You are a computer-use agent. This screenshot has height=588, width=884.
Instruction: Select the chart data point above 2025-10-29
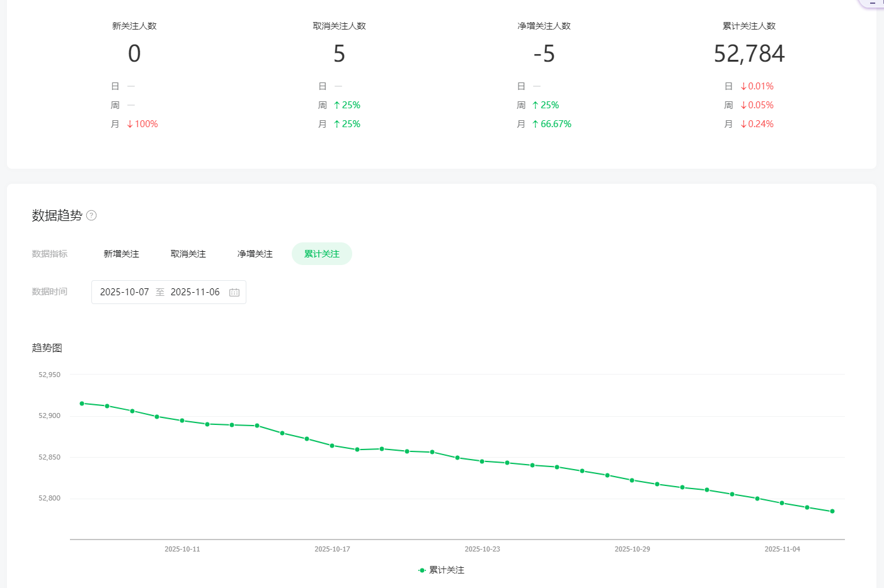point(632,480)
